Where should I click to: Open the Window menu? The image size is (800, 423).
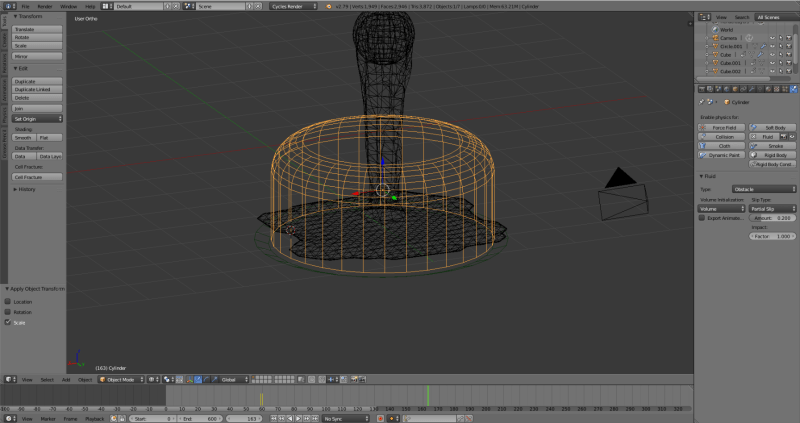(68, 6)
